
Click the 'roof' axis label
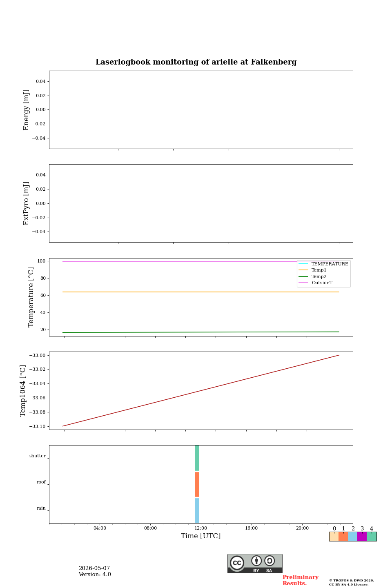pyautogui.click(x=41, y=482)
